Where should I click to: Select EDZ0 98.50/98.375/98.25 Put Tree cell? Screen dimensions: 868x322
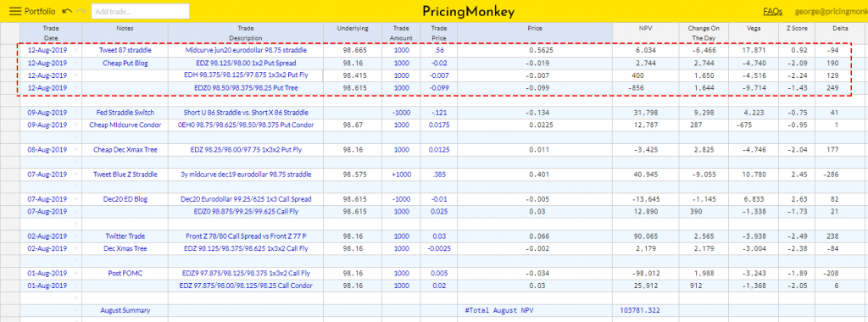pos(245,87)
